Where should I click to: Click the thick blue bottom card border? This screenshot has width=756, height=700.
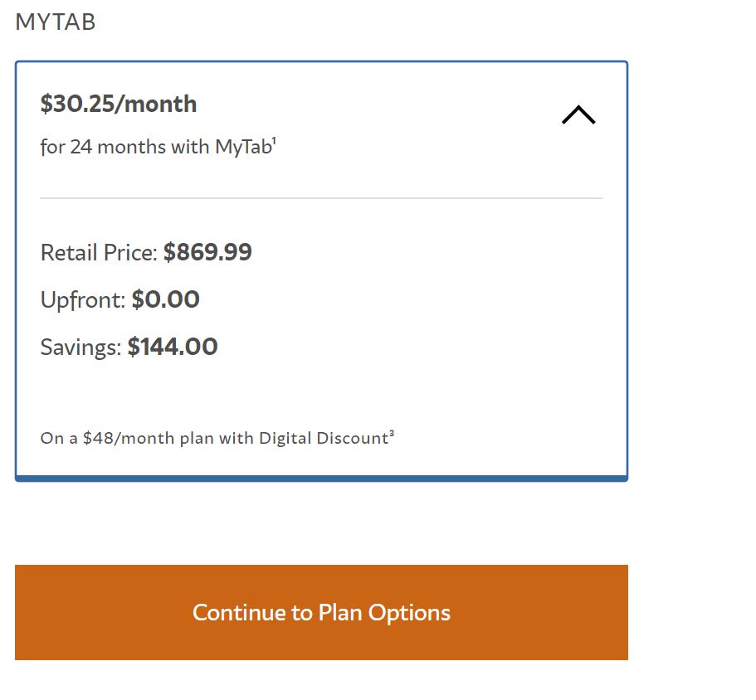coord(321,478)
